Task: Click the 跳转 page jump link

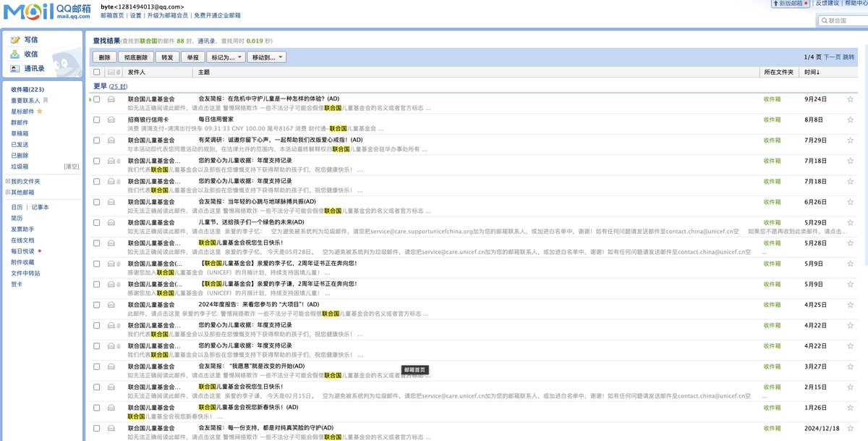Action: pos(848,56)
